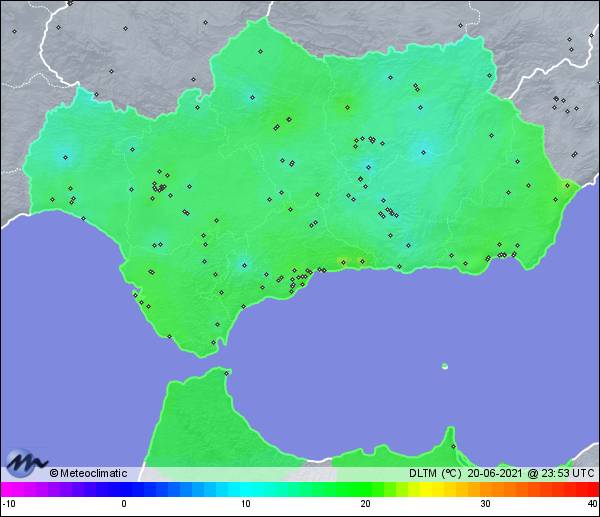Click the -10 scale label
This screenshot has height=517, width=600.
point(9,504)
